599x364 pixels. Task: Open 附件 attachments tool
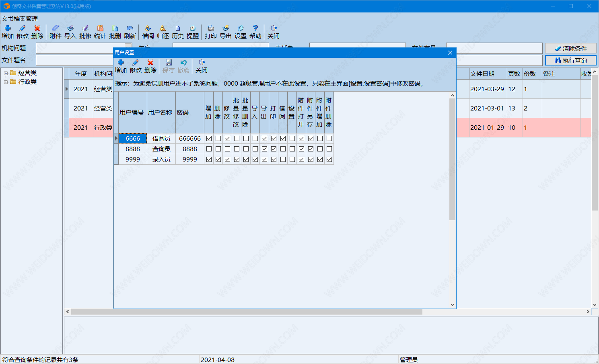[56, 32]
